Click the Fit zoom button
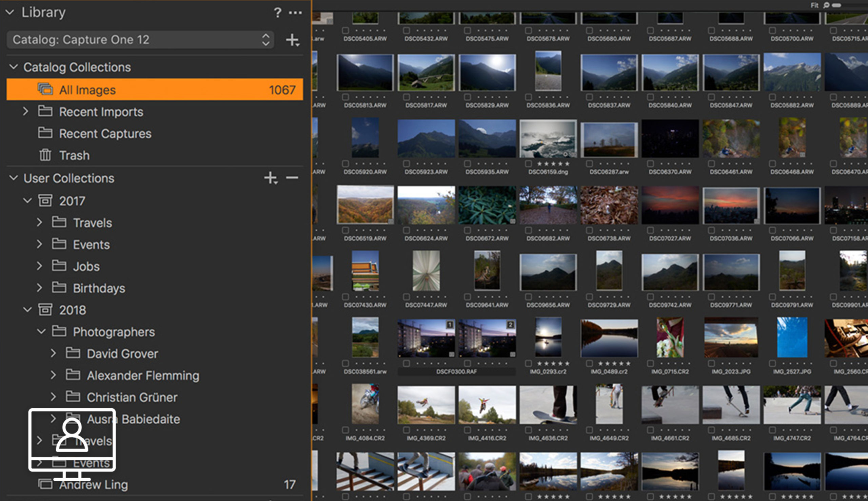The image size is (868, 501). (x=814, y=5)
